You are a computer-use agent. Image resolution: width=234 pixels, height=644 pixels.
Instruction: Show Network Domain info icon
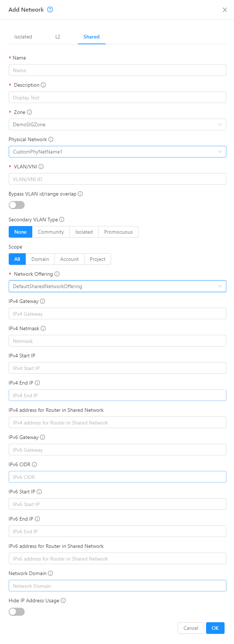(x=50, y=573)
